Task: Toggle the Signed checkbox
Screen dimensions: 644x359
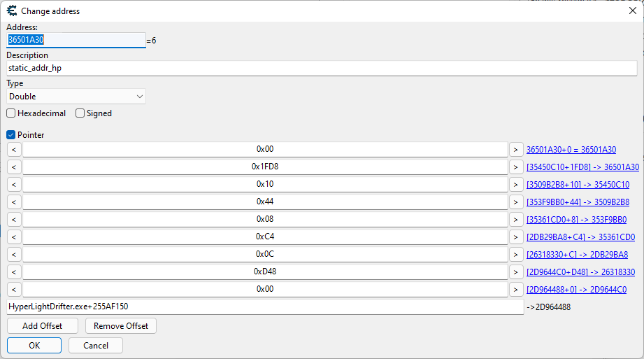Action: (80, 113)
